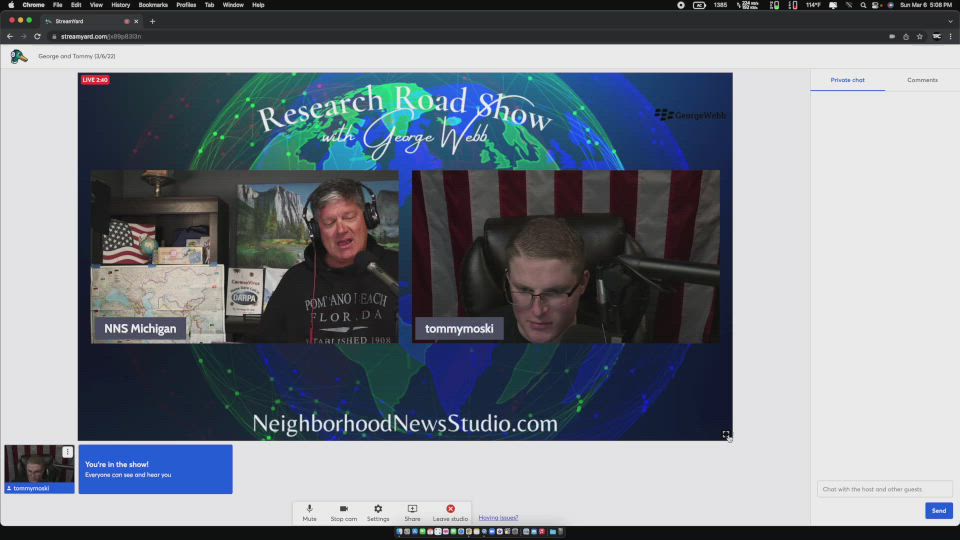
Task: Switch to the Comments tab
Action: 922,80
